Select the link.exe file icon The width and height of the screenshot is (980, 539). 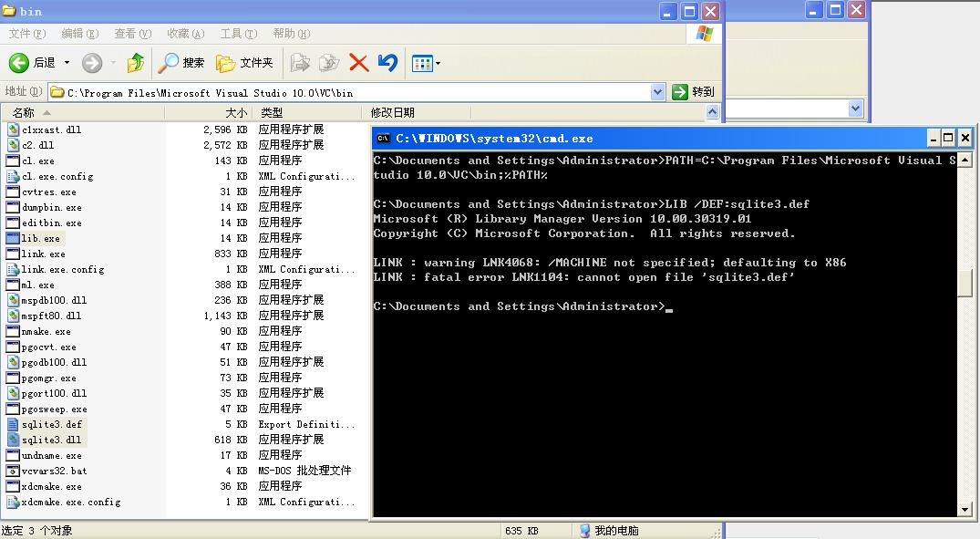tap(13, 254)
